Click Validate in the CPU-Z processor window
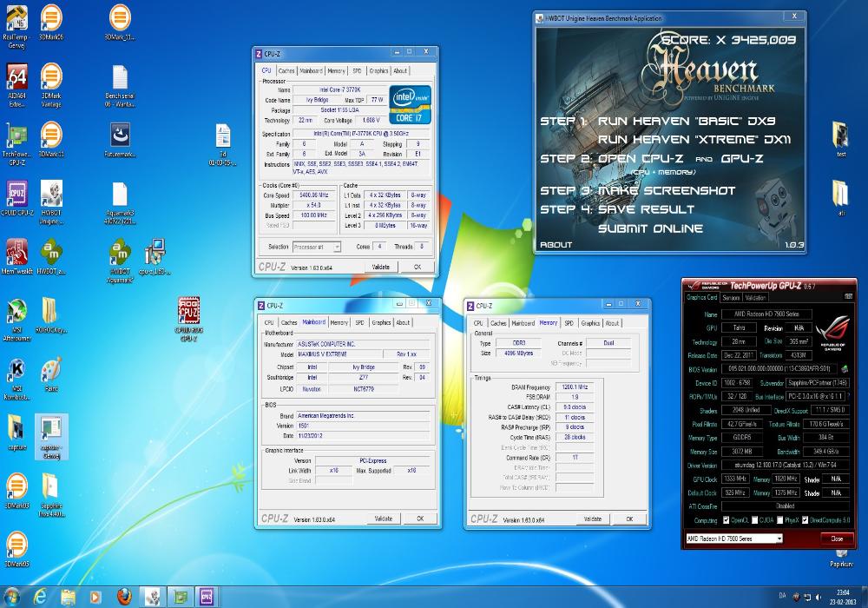Viewport: 868px width, 608px height. 380,267
